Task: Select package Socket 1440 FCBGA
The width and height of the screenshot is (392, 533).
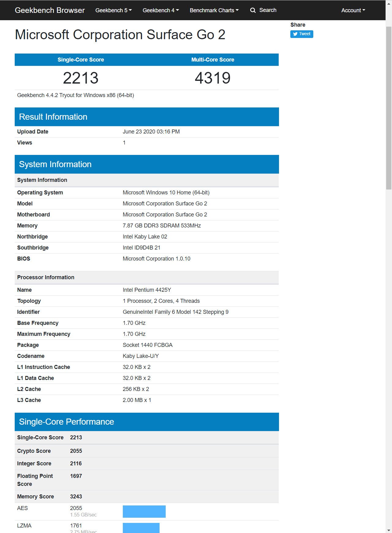Action: pos(148,345)
